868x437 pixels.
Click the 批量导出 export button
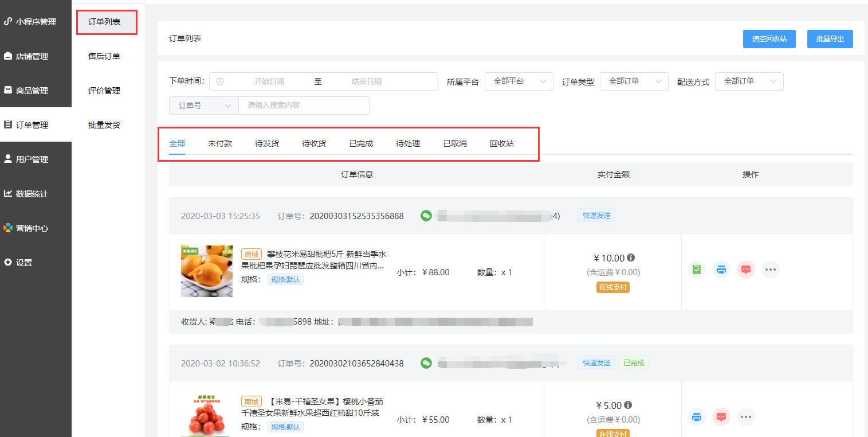click(x=830, y=38)
